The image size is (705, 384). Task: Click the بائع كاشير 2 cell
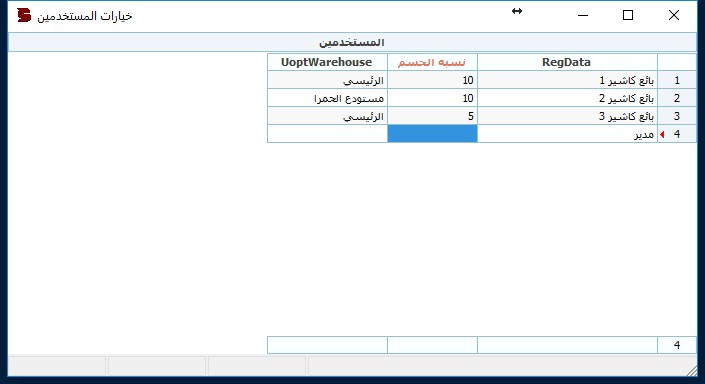coord(567,98)
